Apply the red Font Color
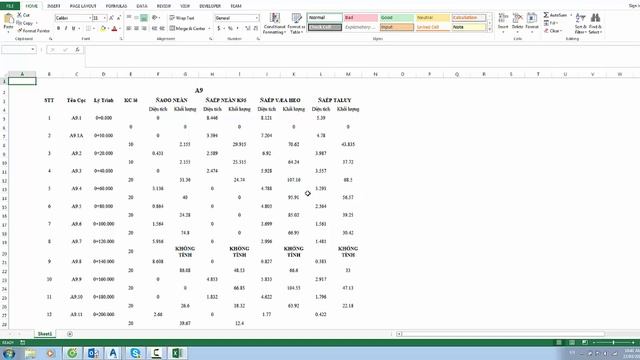Image resolution: width=640 pixels, height=360 pixels. [x=114, y=29]
